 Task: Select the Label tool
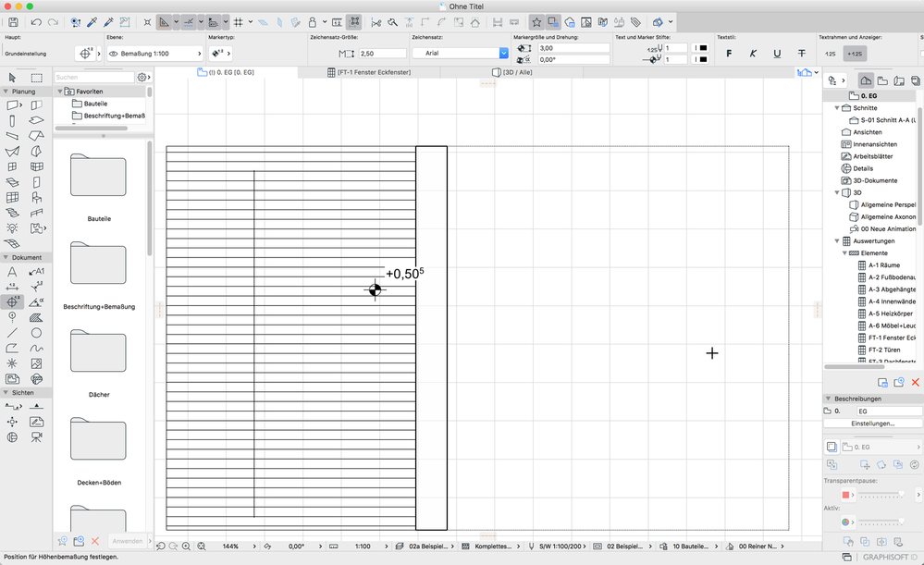(x=37, y=272)
